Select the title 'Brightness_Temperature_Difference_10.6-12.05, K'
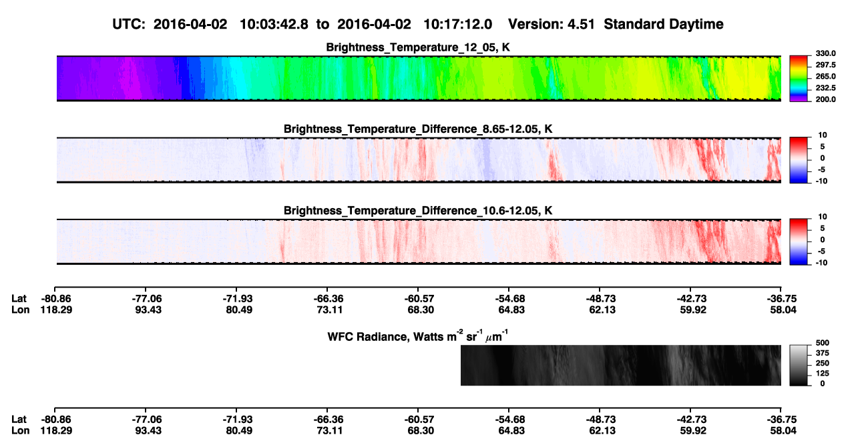Image resolution: width=868 pixels, height=445 pixels. click(x=419, y=211)
